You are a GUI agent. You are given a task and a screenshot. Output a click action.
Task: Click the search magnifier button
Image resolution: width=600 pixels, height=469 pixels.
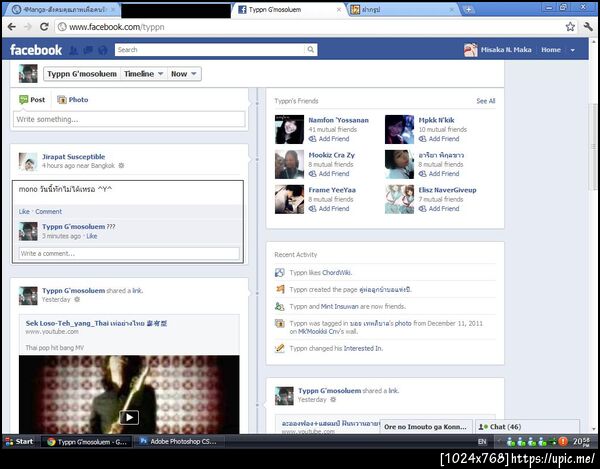click(311, 50)
